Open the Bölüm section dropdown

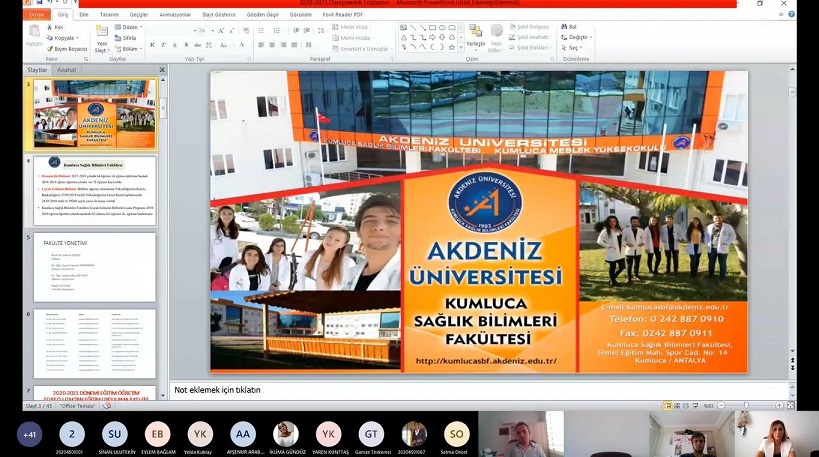128,49
